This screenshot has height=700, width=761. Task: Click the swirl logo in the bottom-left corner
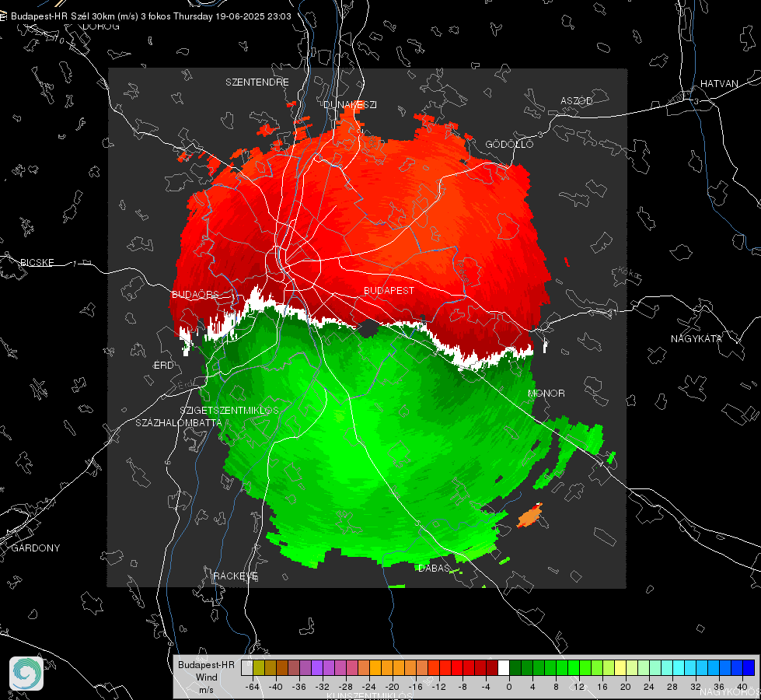pos(26,674)
